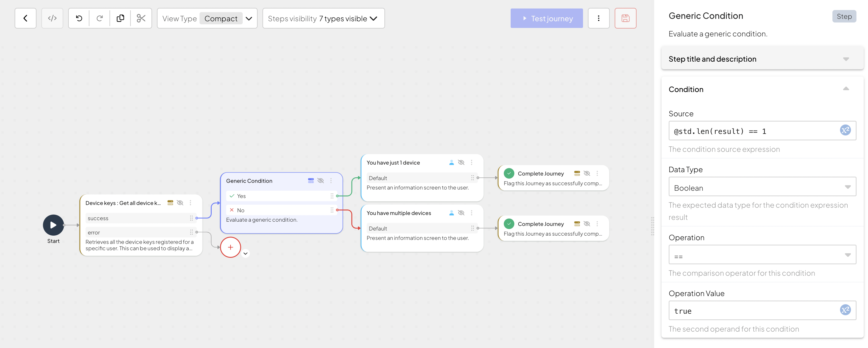Toggle visibility eye on Generic Condition node
The image size is (868, 348).
[x=321, y=181]
